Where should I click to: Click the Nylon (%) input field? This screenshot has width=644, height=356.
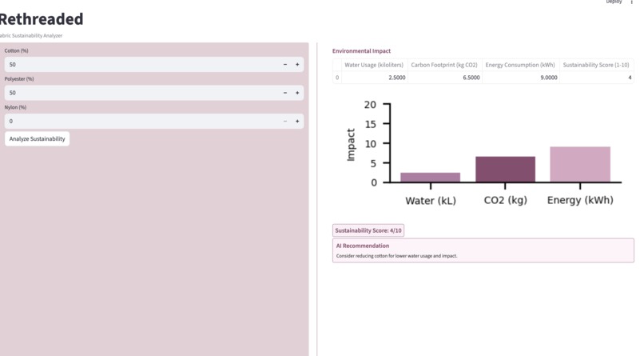tap(141, 122)
